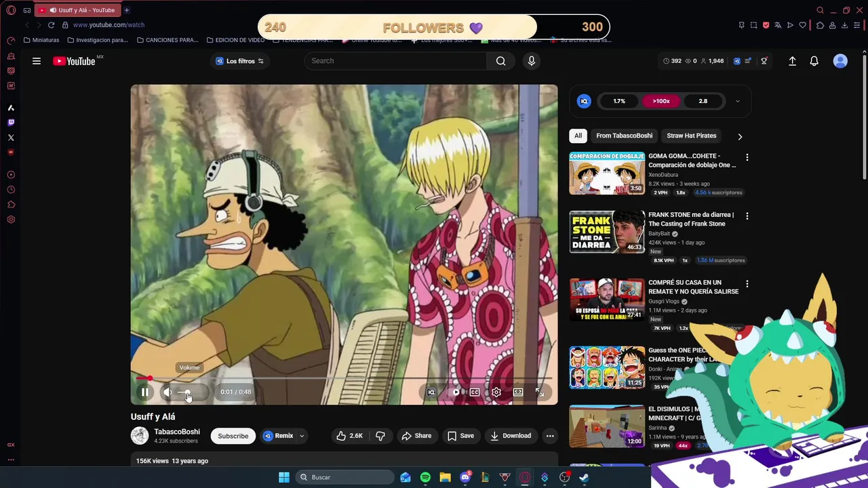Show more filter chips with the arrow
The image size is (868, 488).
tap(740, 136)
